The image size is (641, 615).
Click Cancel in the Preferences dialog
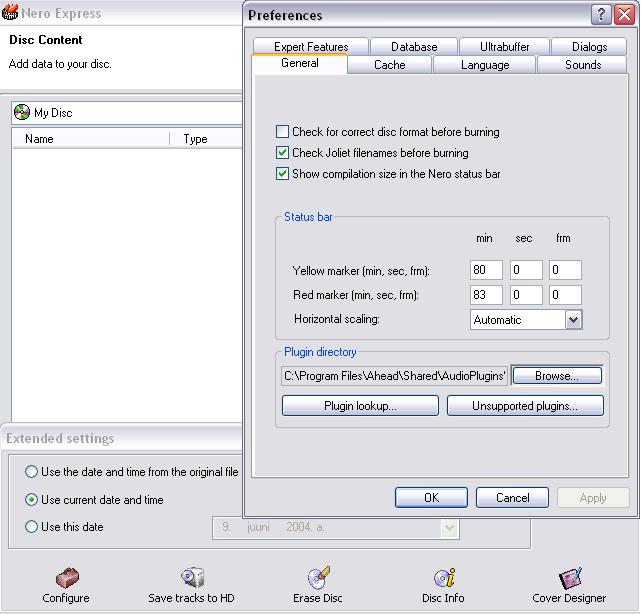coord(512,498)
